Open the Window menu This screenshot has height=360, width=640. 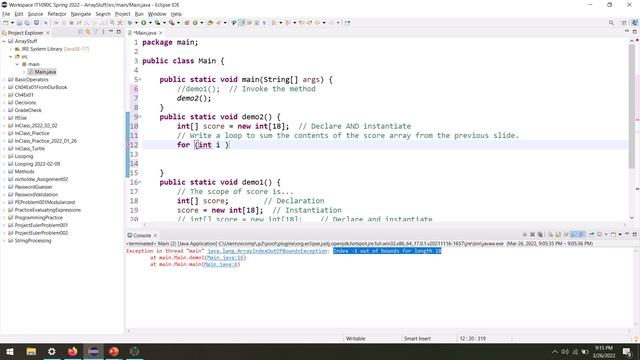pyautogui.click(x=157, y=14)
